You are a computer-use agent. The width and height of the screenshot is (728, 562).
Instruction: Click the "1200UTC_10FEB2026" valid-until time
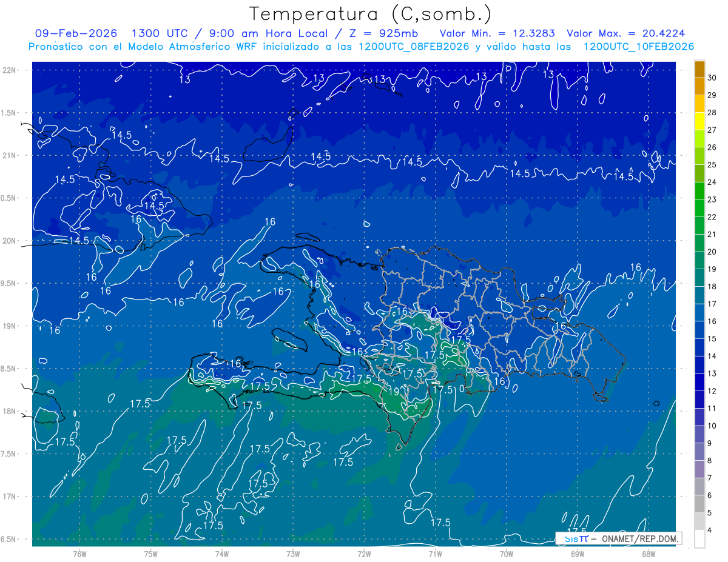tap(638, 47)
